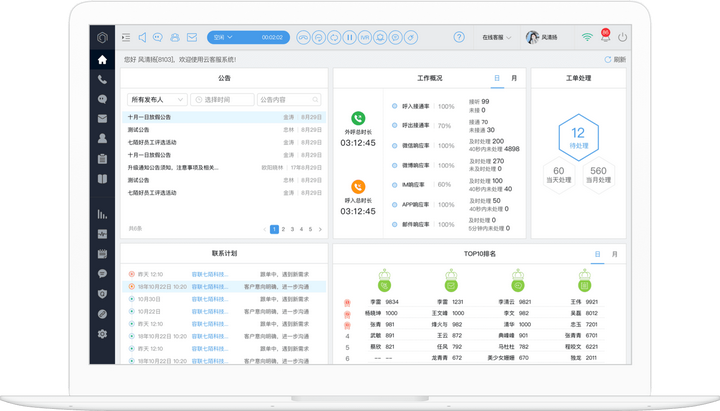The image size is (720, 411).
Task: Open the calendar schedule icon in sidebar
Action: (102, 254)
